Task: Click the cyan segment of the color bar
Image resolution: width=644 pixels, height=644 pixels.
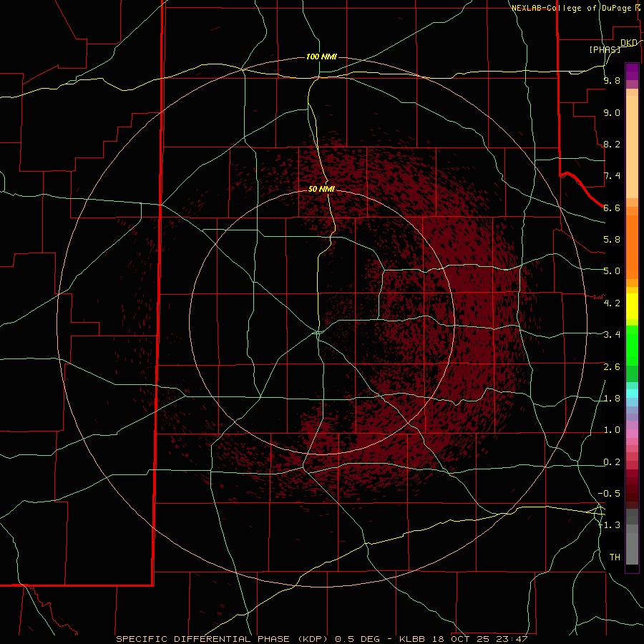Action: click(632, 394)
